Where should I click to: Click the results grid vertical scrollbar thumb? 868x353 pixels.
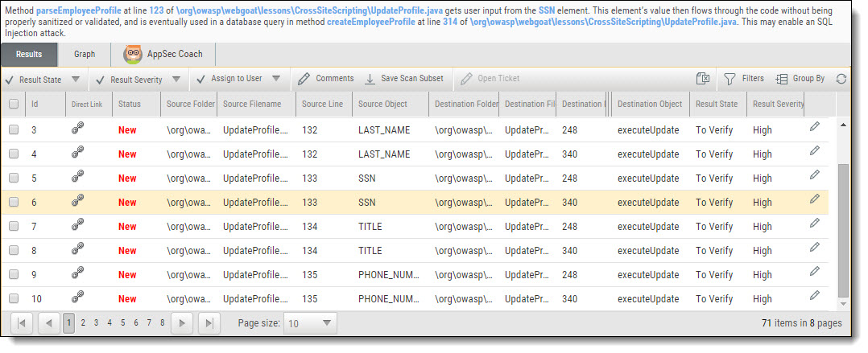tap(843, 229)
